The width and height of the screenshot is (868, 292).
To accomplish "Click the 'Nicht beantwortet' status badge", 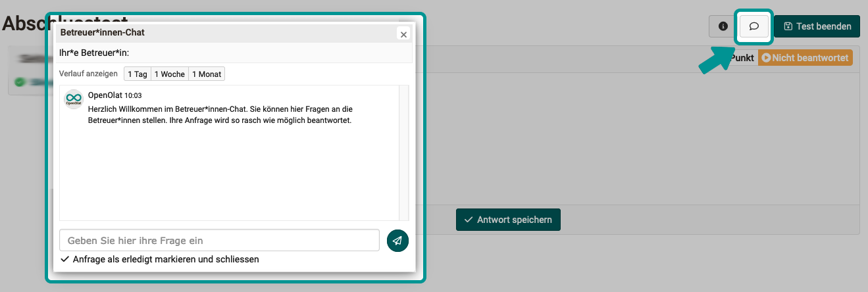I will point(805,58).
